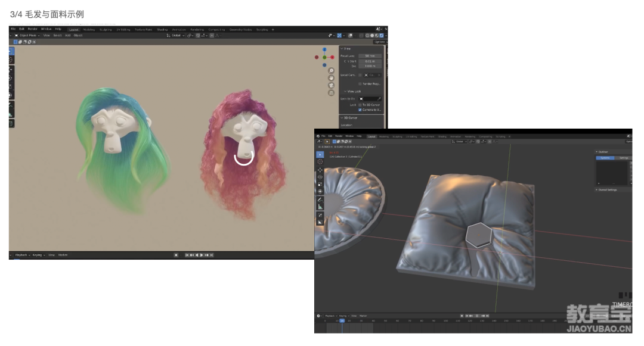This screenshot has height=346, width=644.
Task: Select the Cursor tool in the cushion window
Action: click(x=320, y=162)
